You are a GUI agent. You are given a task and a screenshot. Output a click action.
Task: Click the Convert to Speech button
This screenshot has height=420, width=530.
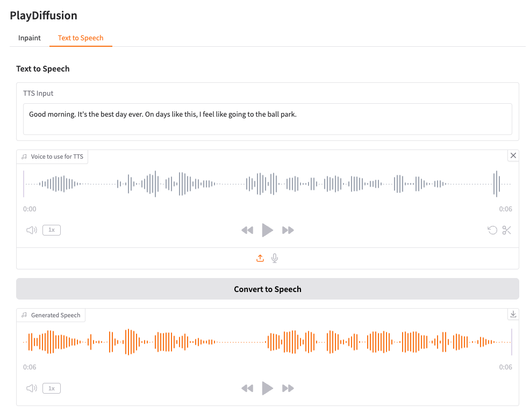click(x=267, y=289)
